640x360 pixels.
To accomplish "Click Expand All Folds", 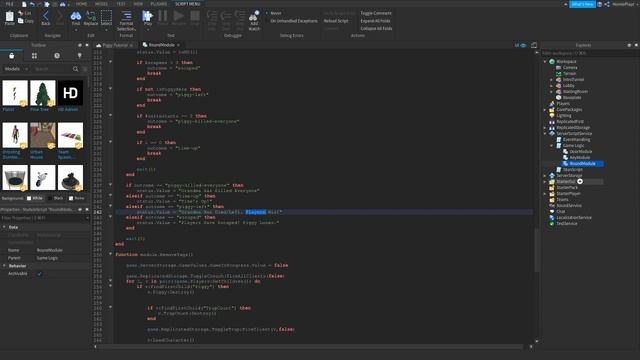I will coord(375,21).
